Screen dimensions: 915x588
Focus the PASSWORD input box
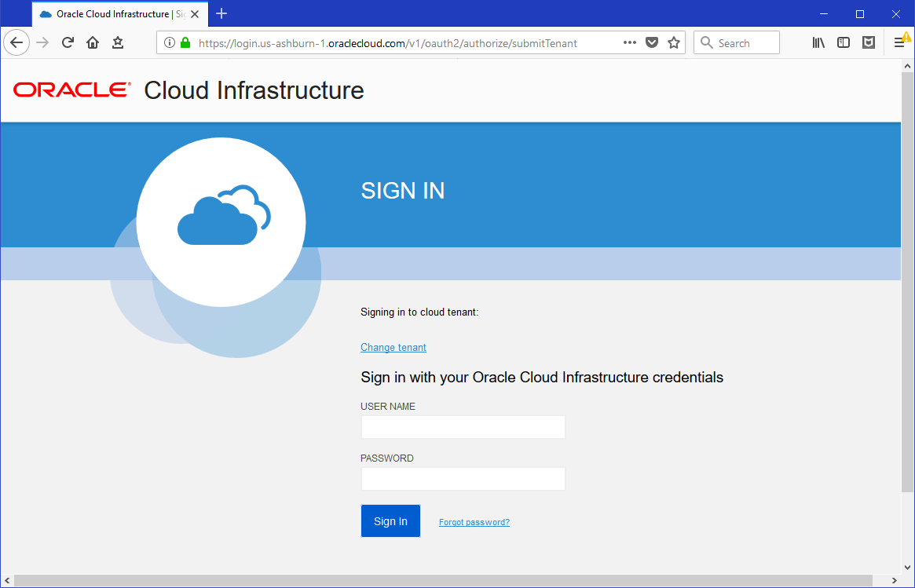462,479
